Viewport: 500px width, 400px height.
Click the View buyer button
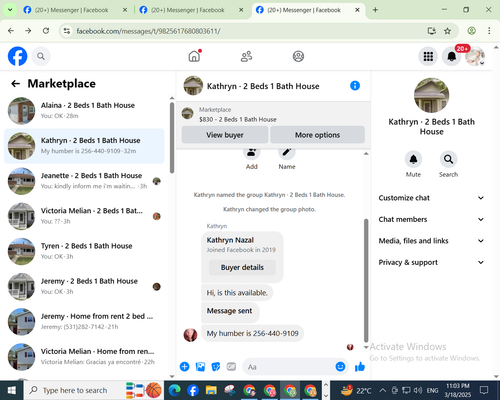pyautogui.click(x=225, y=135)
